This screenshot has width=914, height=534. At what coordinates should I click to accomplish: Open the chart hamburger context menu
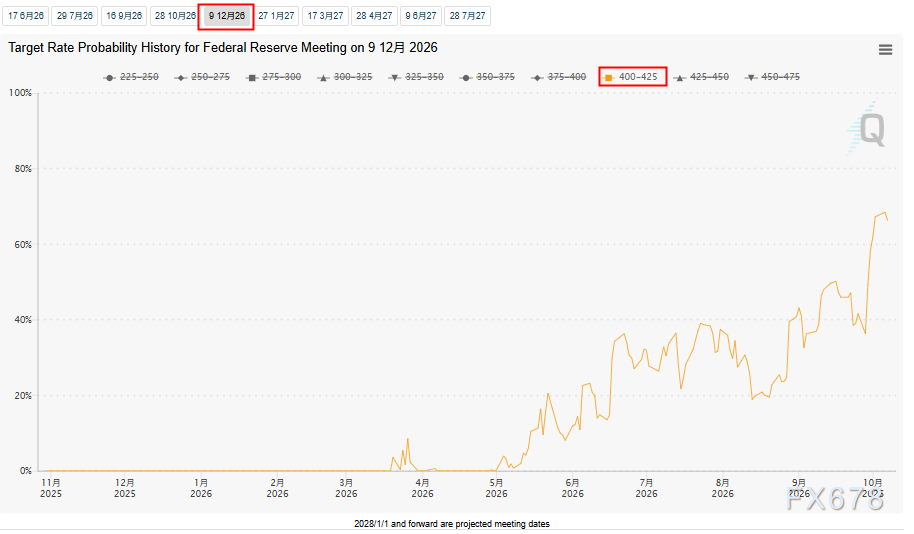(x=885, y=50)
